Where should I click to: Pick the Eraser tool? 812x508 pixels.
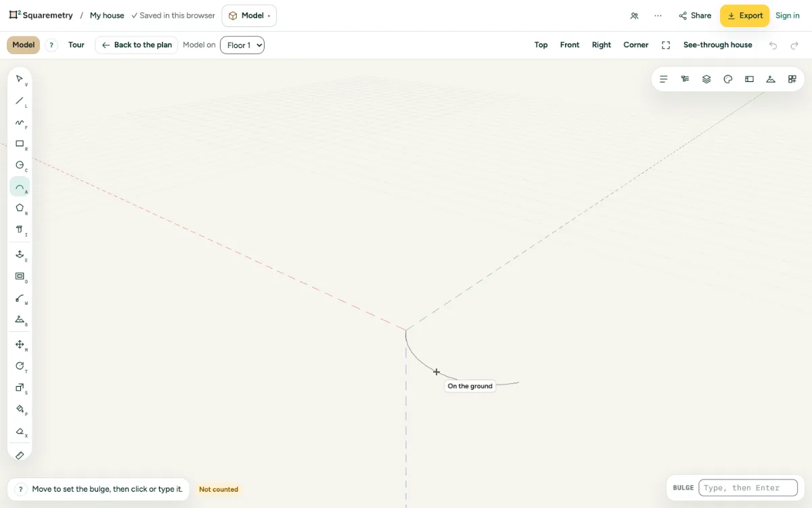[x=20, y=431]
